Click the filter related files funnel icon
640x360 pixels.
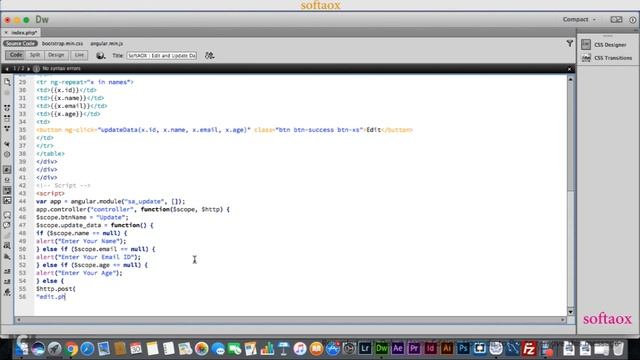[570, 43]
